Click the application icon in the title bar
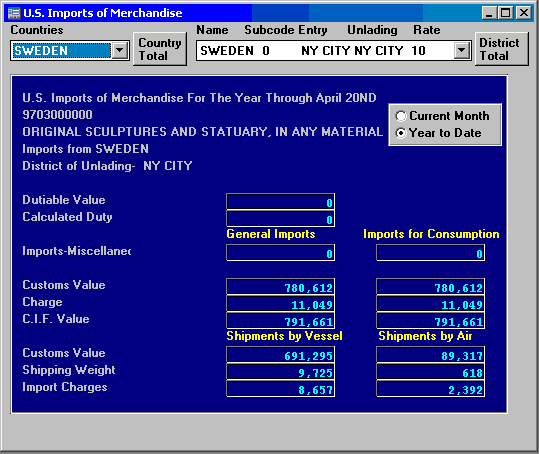The image size is (539, 454). pyautogui.click(x=14, y=13)
